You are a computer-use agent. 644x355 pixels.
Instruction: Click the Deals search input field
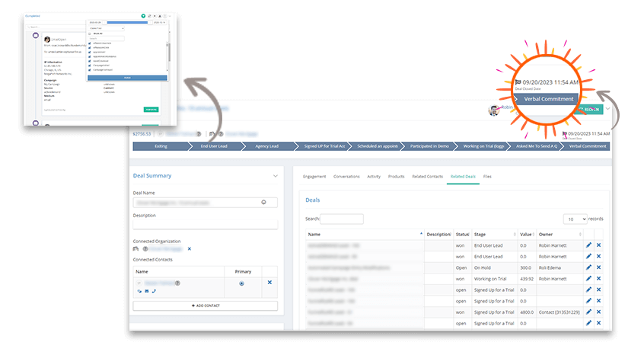[342, 219]
